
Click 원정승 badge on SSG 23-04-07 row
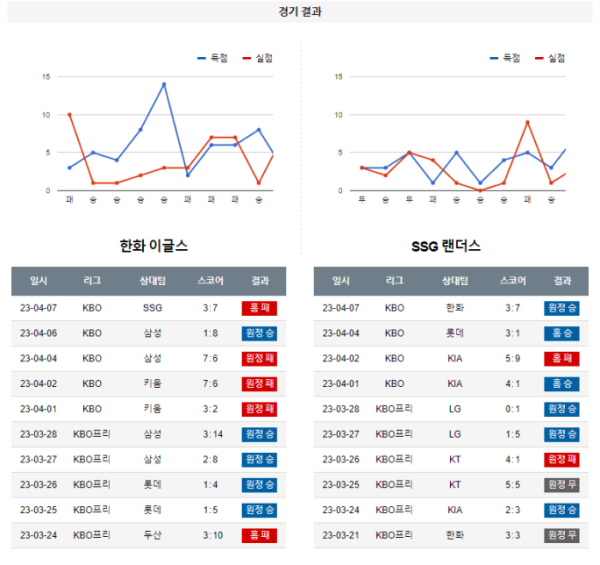pyautogui.click(x=562, y=308)
